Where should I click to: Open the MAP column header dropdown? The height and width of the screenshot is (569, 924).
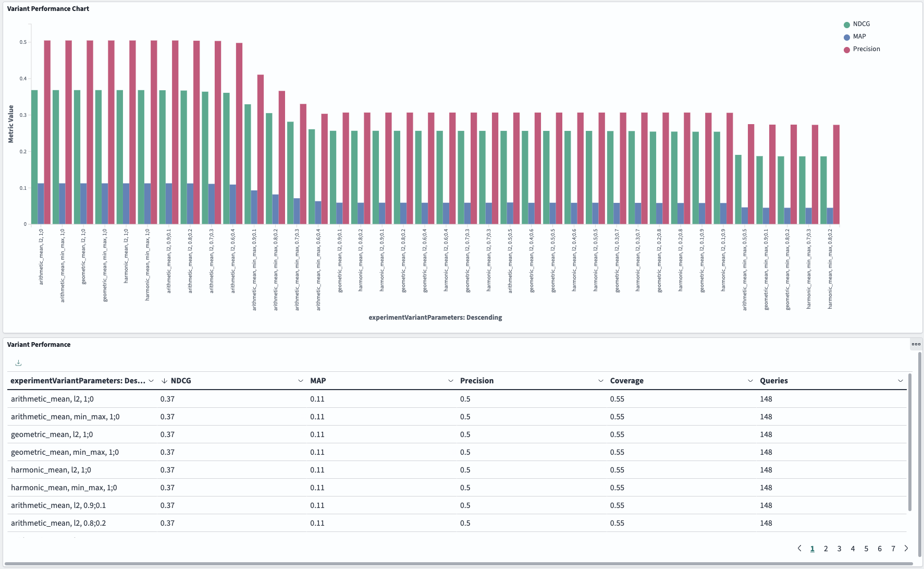(450, 381)
